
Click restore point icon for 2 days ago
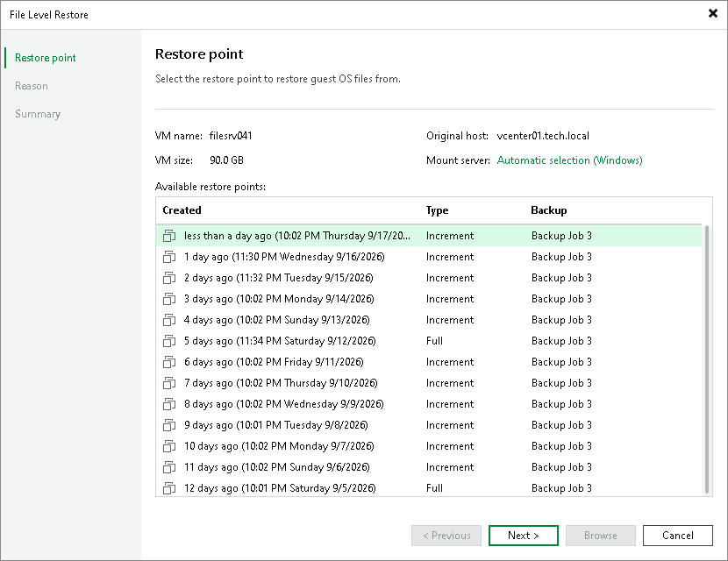(169, 278)
